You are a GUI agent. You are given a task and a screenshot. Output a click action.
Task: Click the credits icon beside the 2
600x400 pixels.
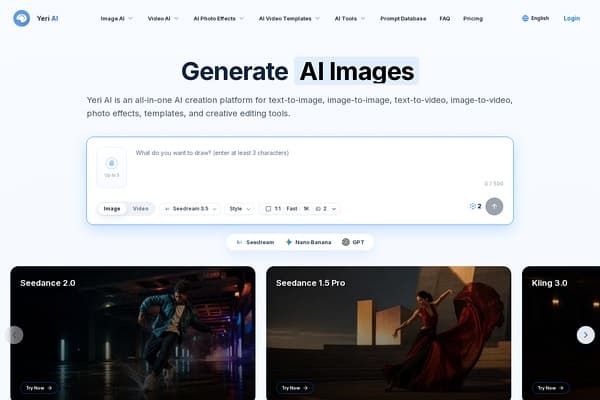point(473,206)
